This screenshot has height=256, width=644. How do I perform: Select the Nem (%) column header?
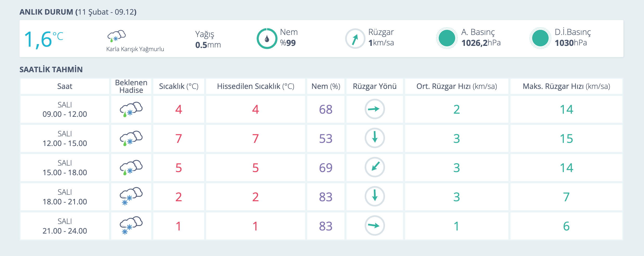326,86
